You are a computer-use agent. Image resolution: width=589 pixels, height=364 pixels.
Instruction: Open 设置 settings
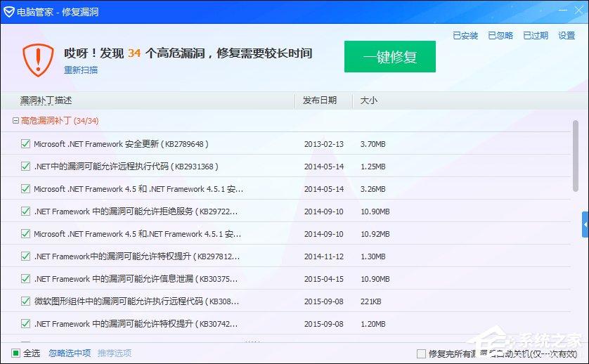pyautogui.click(x=567, y=36)
